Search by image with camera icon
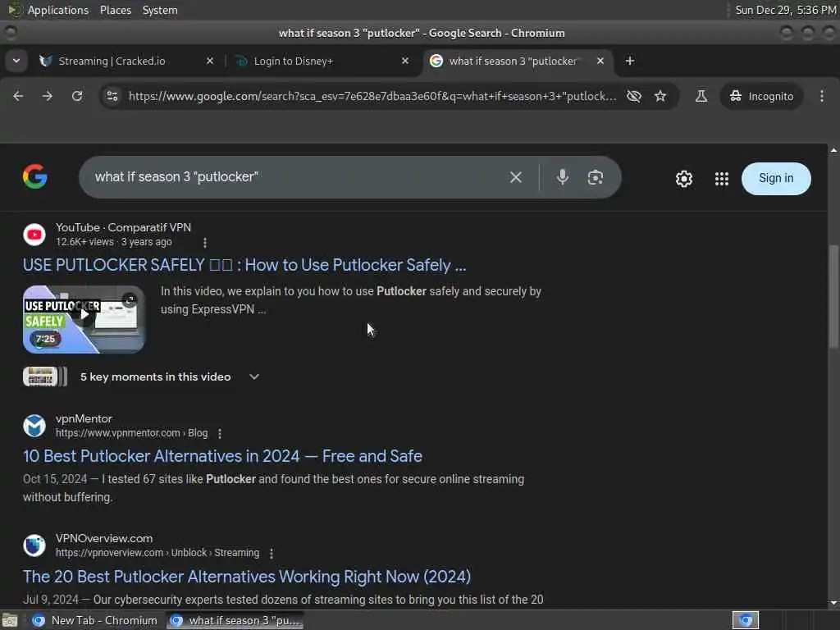 (596, 177)
